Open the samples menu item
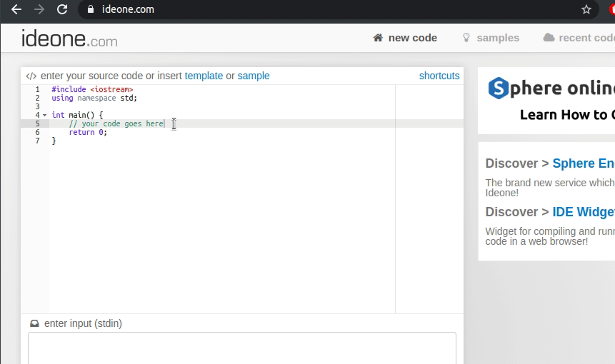The width and height of the screenshot is (615, 364). click(x=498, y=38)
